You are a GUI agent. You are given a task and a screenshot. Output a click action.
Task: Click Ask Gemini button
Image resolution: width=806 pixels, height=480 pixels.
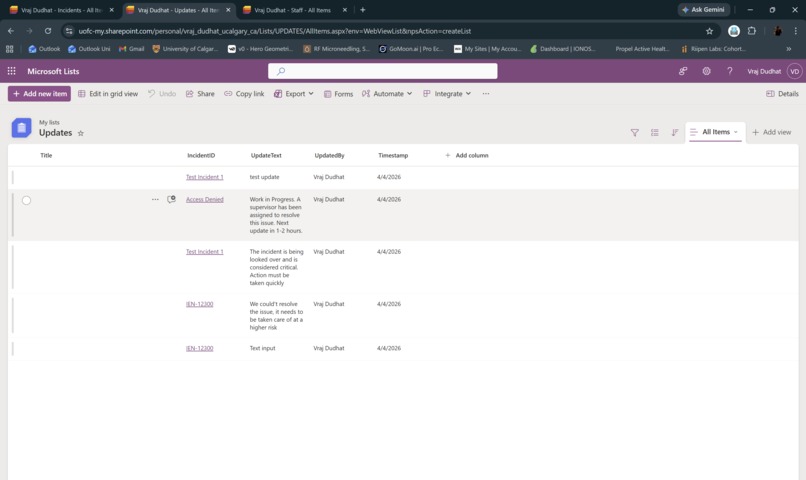click(x=703, y=10)
